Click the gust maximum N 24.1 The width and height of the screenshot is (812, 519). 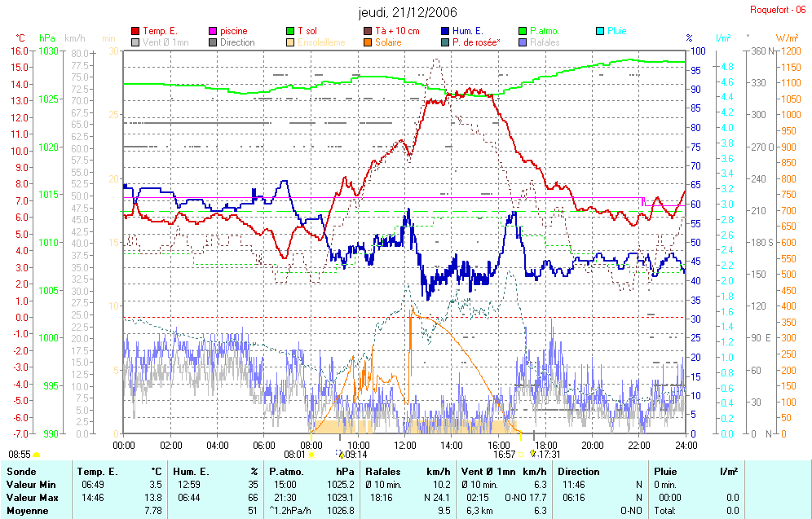click(437, 498)
